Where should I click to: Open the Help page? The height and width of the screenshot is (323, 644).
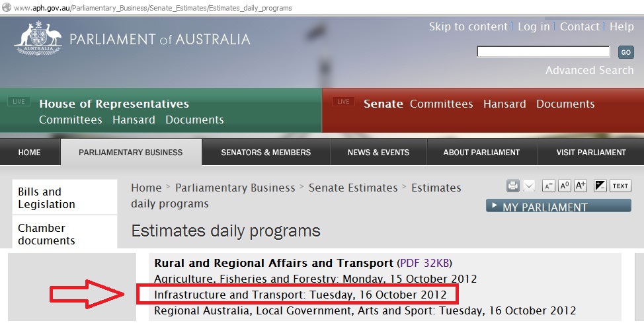[x=622, y=26]
